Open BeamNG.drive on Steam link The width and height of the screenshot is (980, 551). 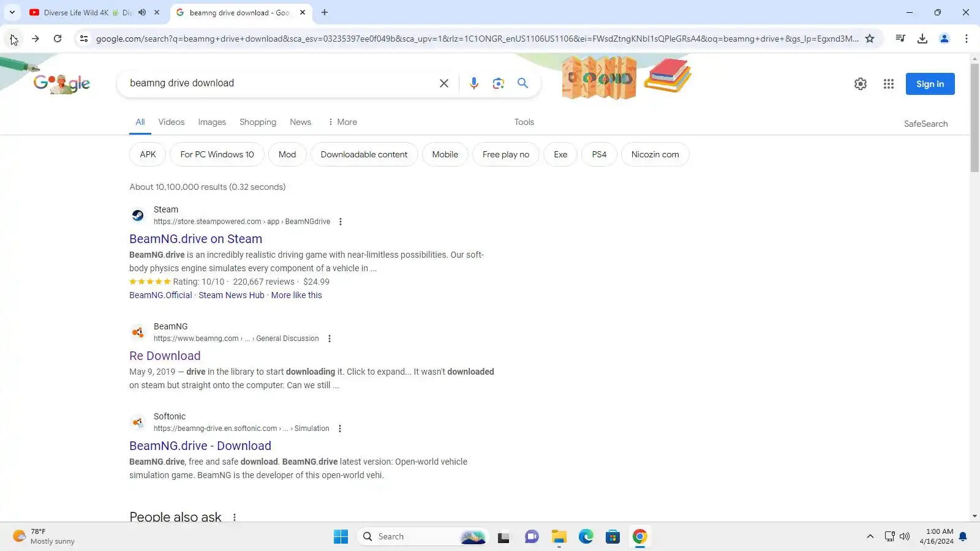(195, 239)
